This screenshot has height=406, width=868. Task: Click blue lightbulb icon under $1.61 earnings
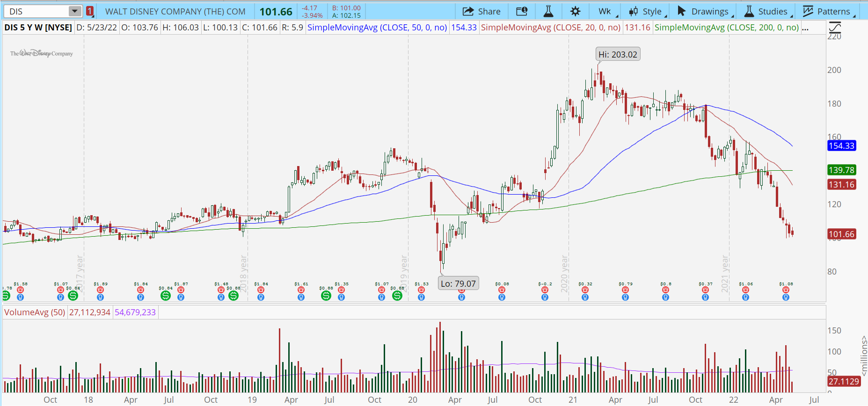coord(301,297)
